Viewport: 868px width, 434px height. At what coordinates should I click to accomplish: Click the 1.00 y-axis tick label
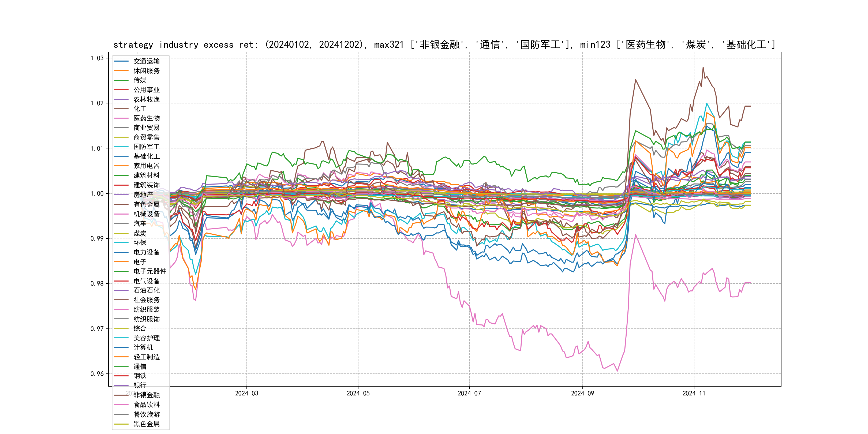tap(97, 193)
